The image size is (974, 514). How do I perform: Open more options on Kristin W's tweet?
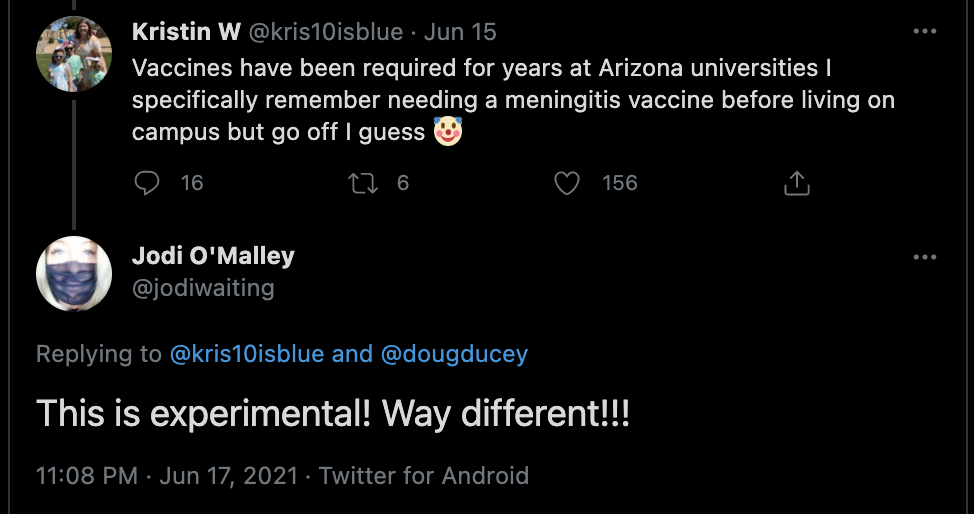click(x=925, y=31)
